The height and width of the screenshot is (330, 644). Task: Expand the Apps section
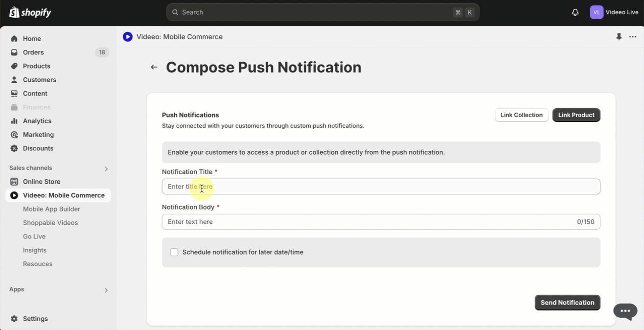click(106, 290)
